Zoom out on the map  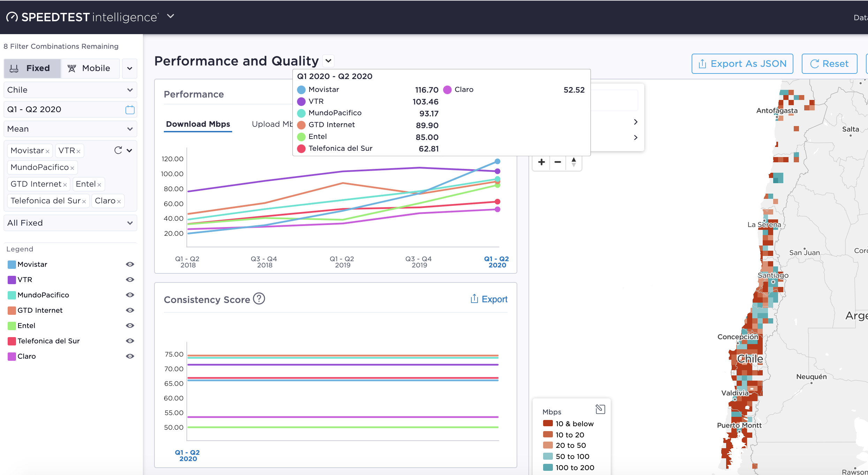tap(557, 162)
